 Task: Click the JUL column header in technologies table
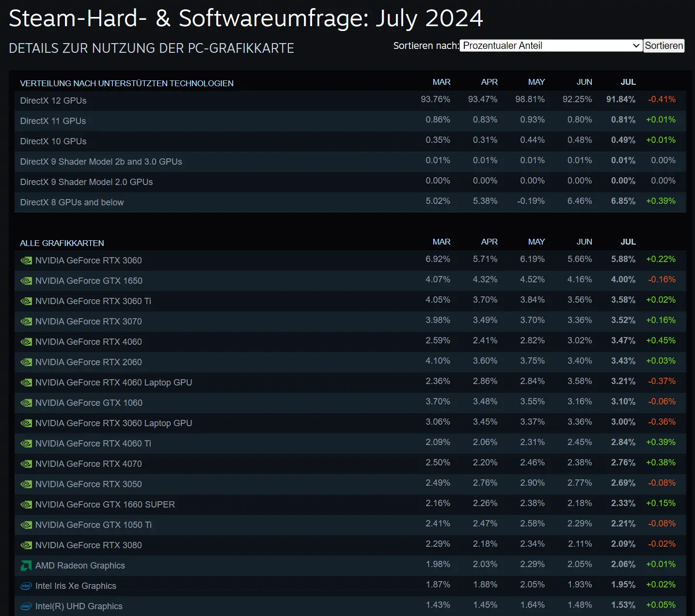(x=628, y=82)
